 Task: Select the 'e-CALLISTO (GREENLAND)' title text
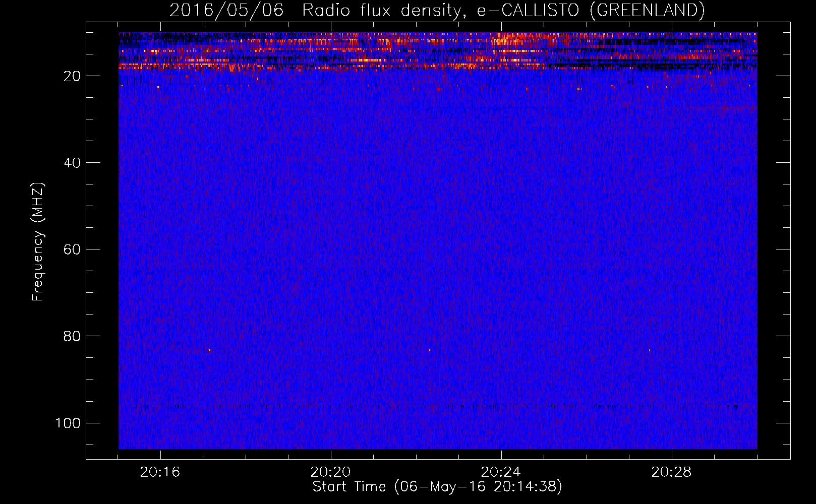(591, 10)
